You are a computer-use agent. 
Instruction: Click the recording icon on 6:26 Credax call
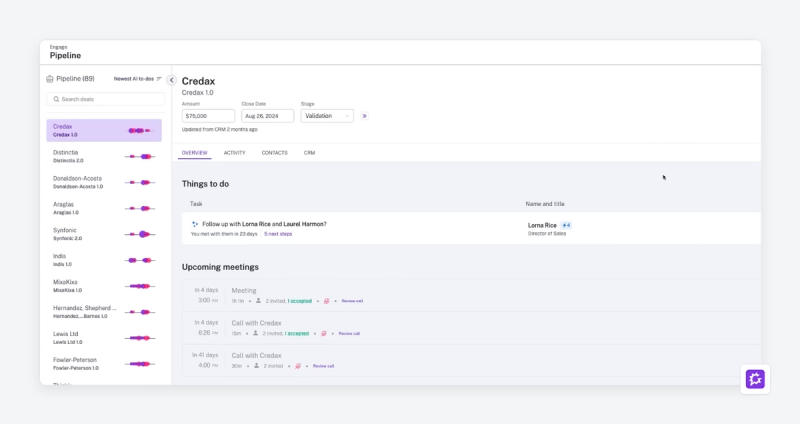[x=323, y=334]
